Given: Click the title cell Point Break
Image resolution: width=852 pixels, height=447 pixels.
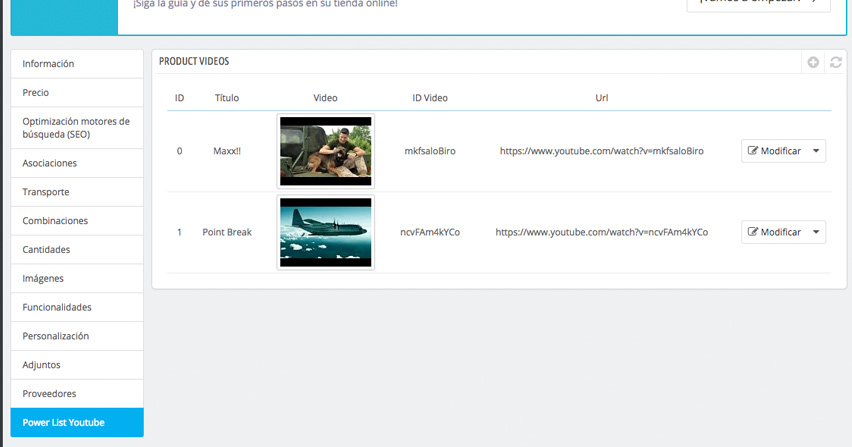Looking at the screenshot, I should [227, 232].
